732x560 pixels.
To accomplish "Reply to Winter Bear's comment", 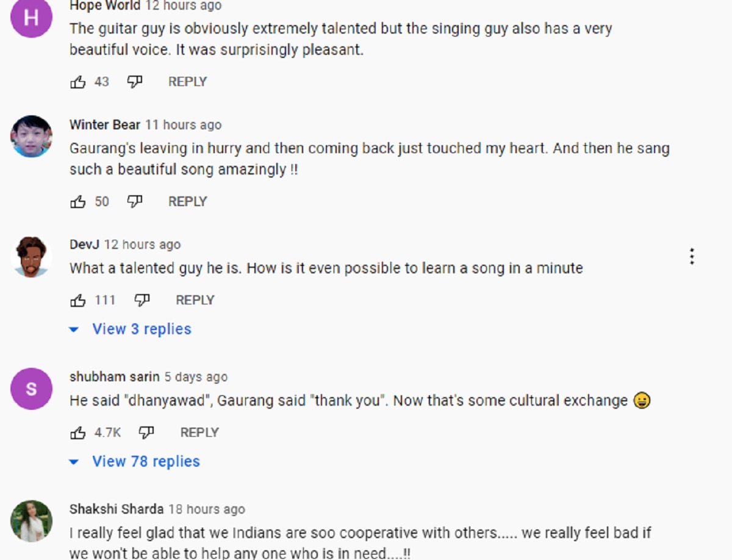I will 187,201.
